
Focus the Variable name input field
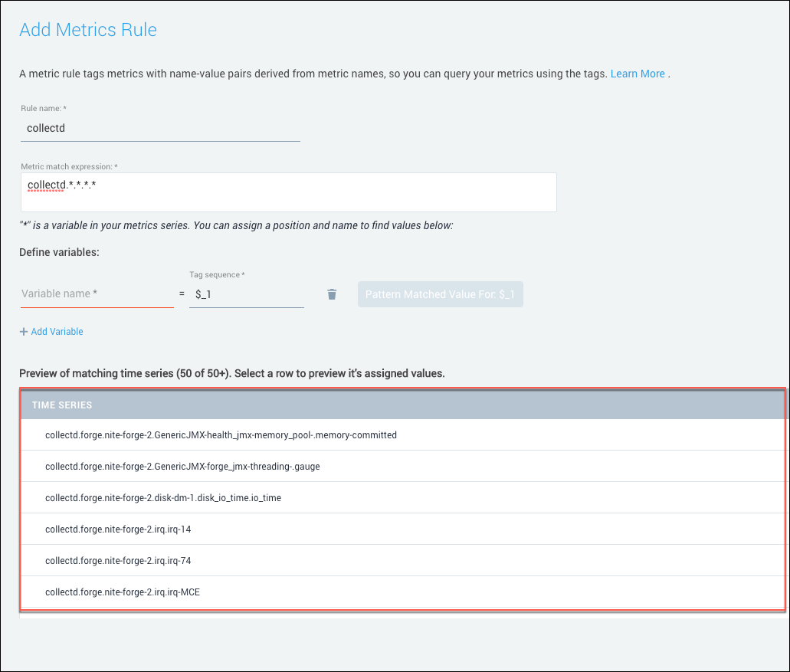click(x=97, y=294)
